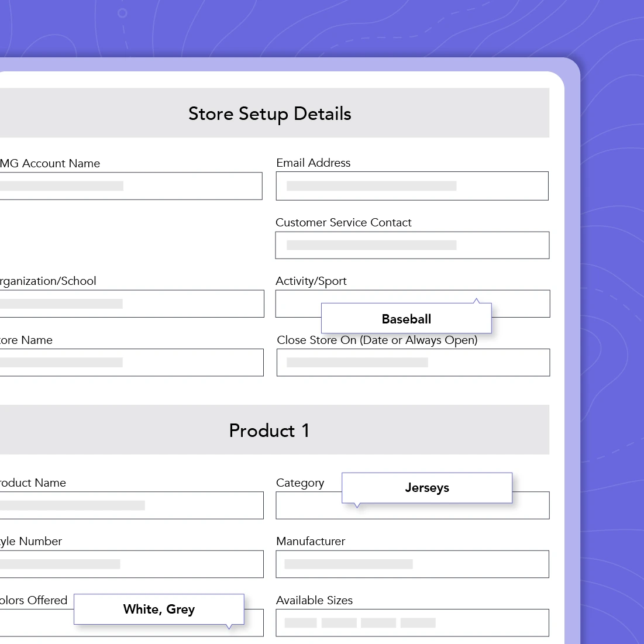Click the Customer Service Contact field
The height and width of the screenshot is (644, 644).
click(412, 245)
